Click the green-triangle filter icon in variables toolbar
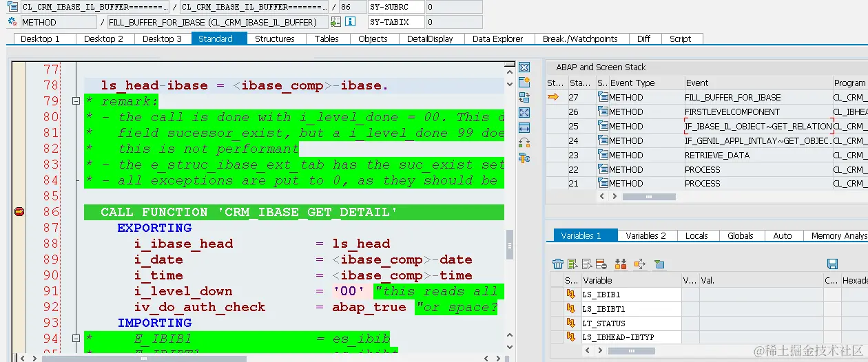Image resolution: width=868 pixels, height=362 pixels. tap(659, 264)
